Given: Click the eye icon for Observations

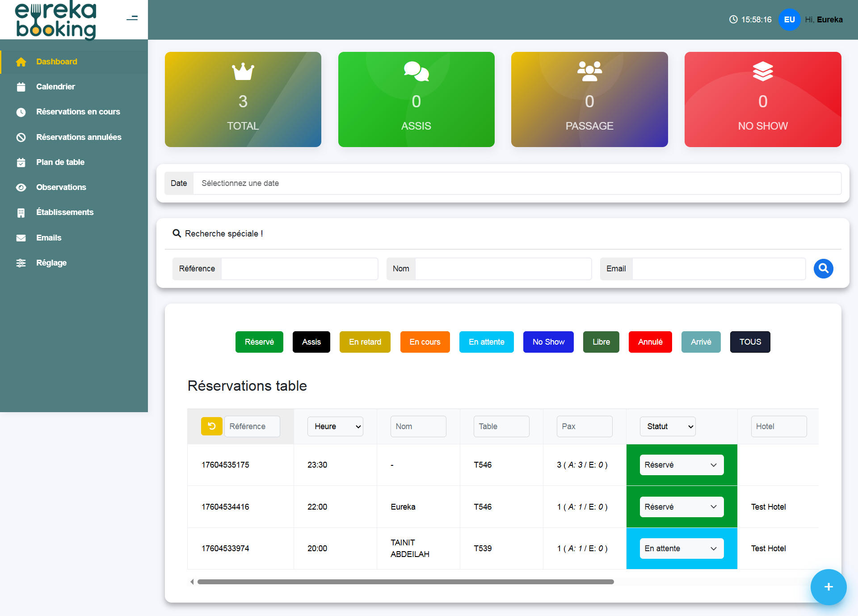Looking at the screenshot, I should click(21, 187).
